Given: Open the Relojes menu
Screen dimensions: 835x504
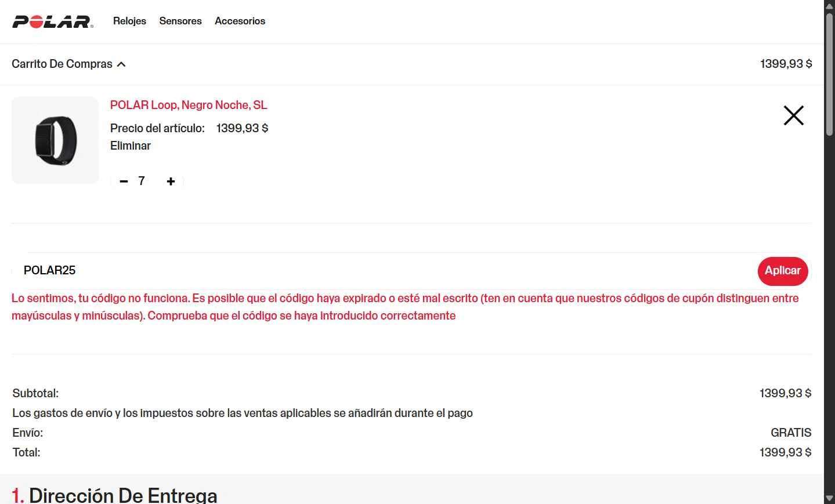Looking at the screenshot, I should click(x=129, y=21).
